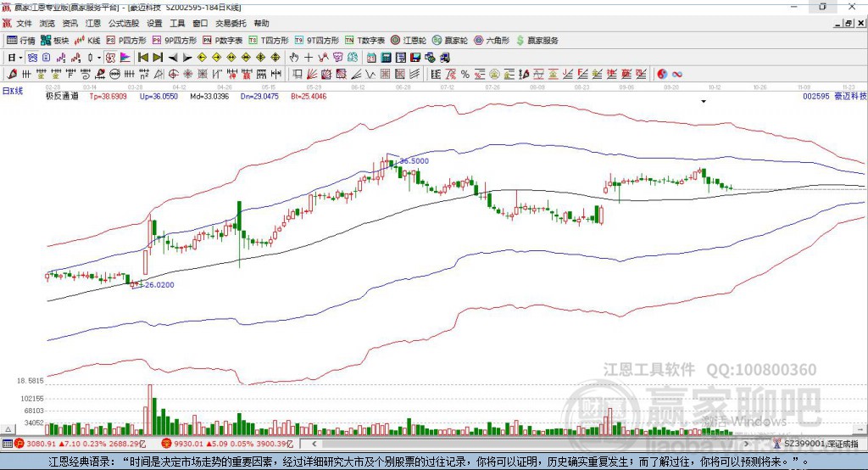Click the Tp=38.6909 indicator value
The height and width of the screenshot is (470, 868).
coord(108,96)
